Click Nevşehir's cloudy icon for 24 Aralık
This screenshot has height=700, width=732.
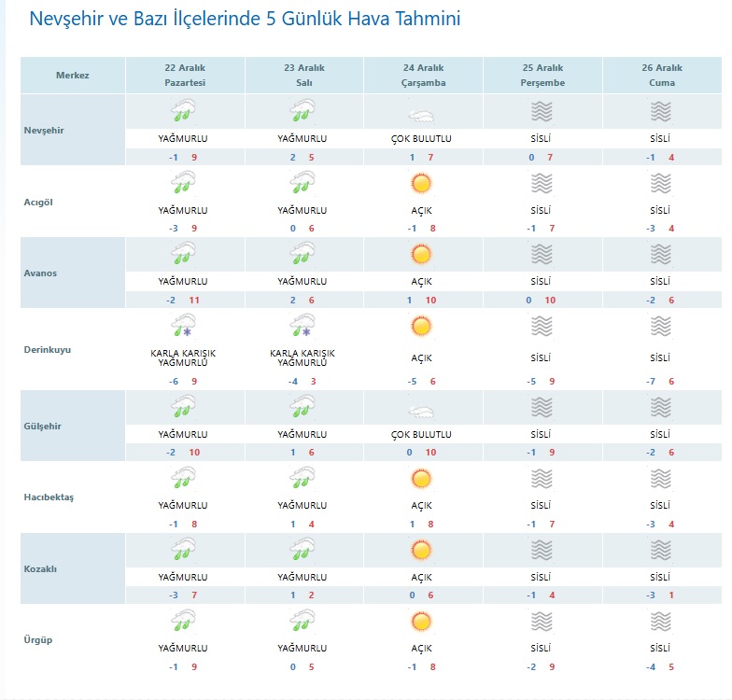(422, 116)
